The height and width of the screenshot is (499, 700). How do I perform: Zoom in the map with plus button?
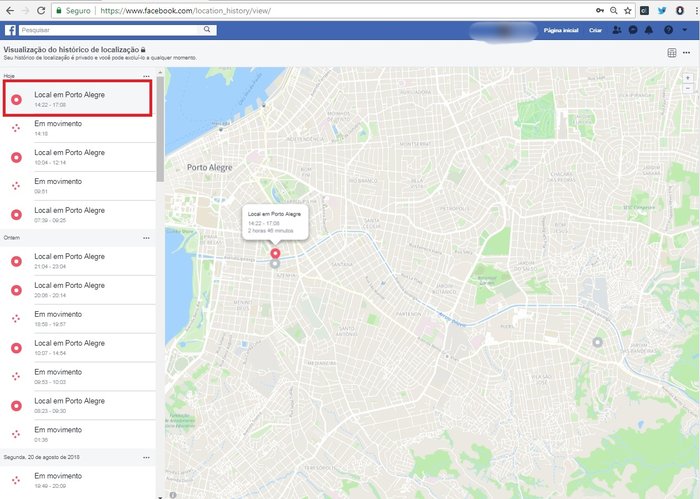pyautogui.click(x=688, y=78)
